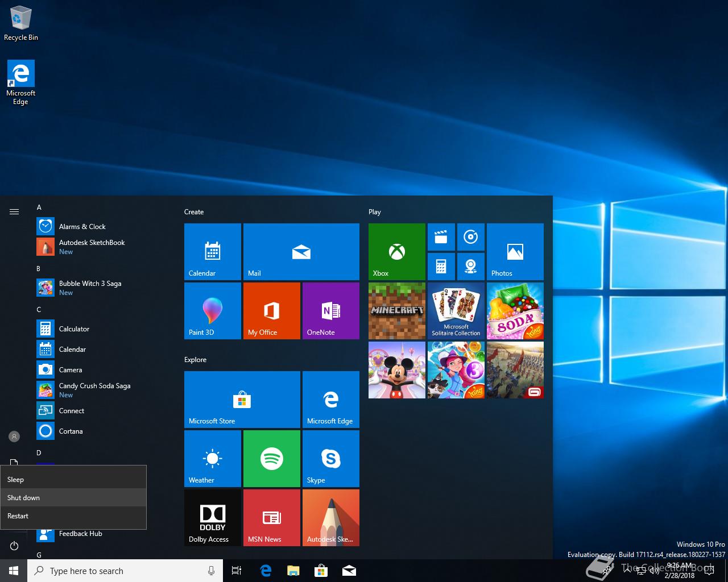Click the Windows Start button
Screen dimensions: 728x582
point(14,571)
